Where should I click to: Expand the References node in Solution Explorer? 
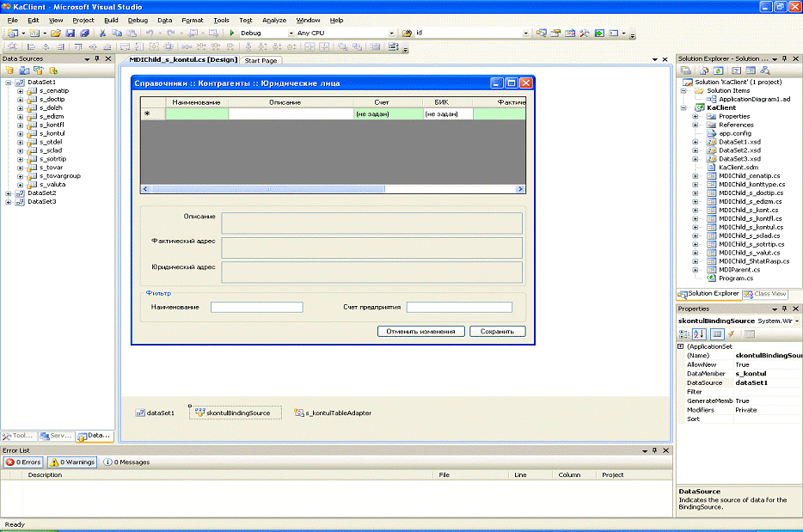point(696,125)
